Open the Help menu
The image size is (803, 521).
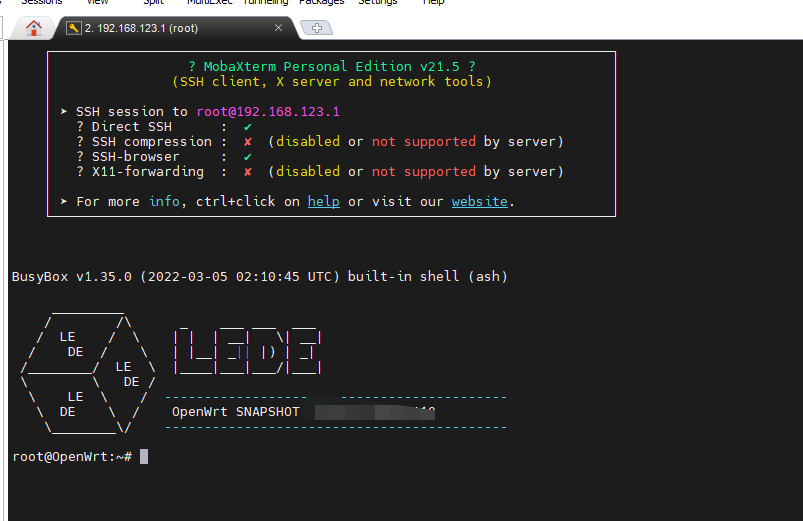(x=433, y=2)
